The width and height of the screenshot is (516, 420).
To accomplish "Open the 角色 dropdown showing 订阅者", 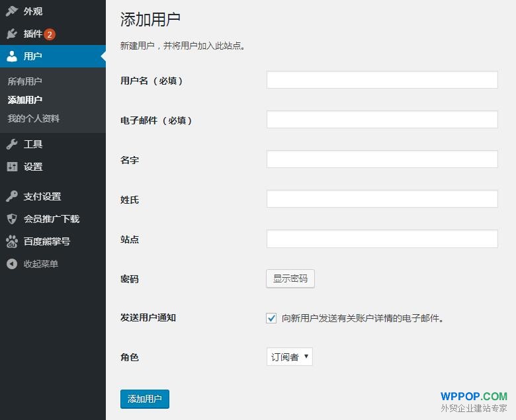I will pyautogui.click(x=289, y=357).
